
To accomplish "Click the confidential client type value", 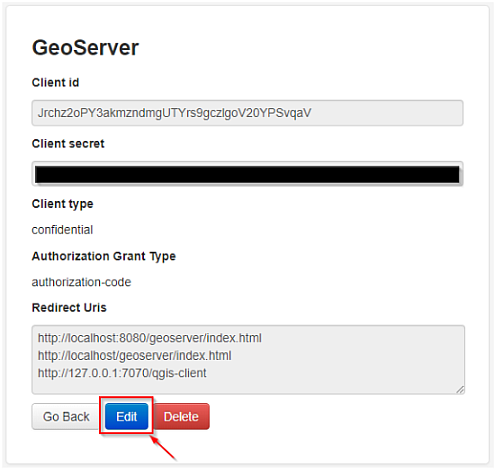I will (62, 230).
